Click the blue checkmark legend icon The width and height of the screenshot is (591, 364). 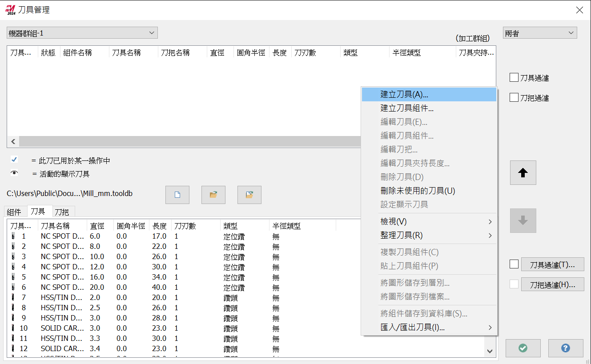tap(14, 160)
